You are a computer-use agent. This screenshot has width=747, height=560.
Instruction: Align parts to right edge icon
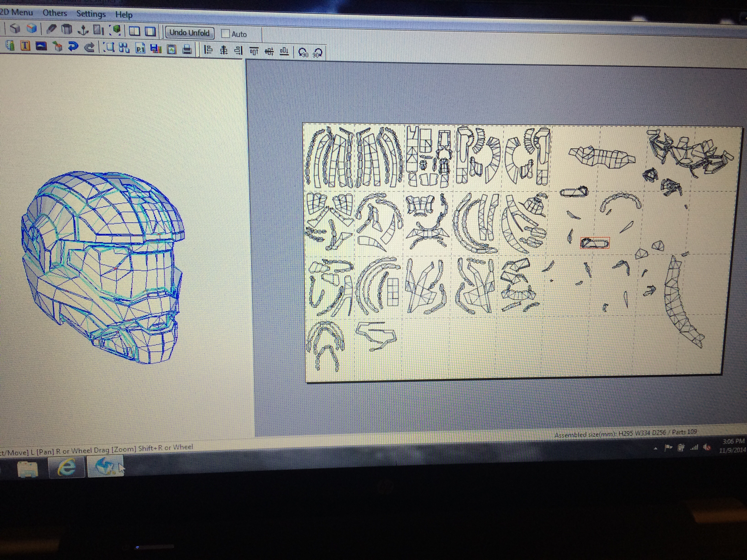(x=239, y=51)
